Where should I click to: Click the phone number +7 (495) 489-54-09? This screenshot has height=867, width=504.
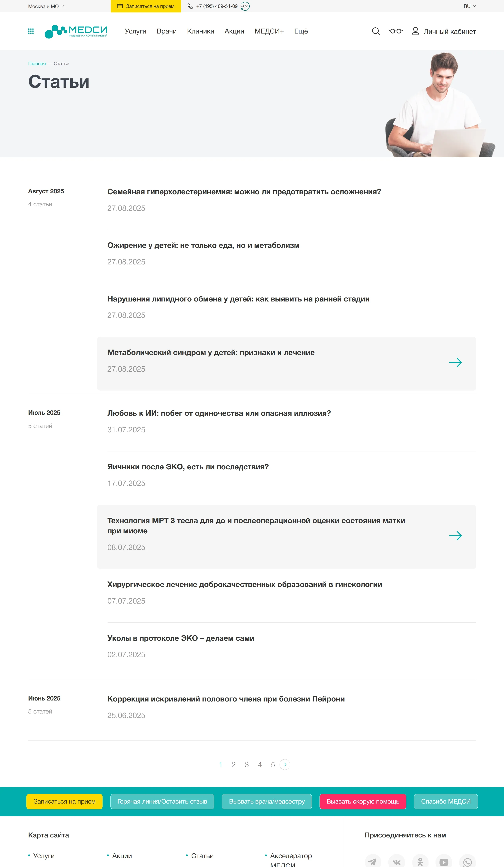pos(217,6)
